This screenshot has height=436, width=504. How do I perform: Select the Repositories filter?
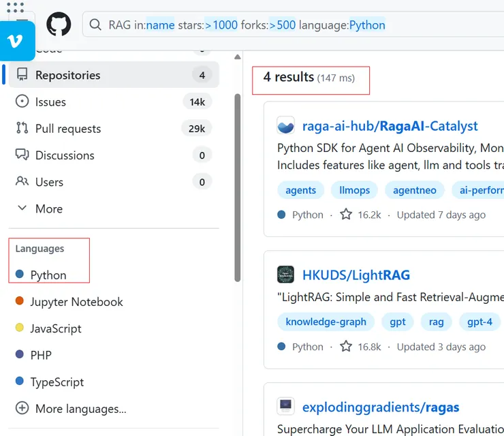click(x=67, y=76)
